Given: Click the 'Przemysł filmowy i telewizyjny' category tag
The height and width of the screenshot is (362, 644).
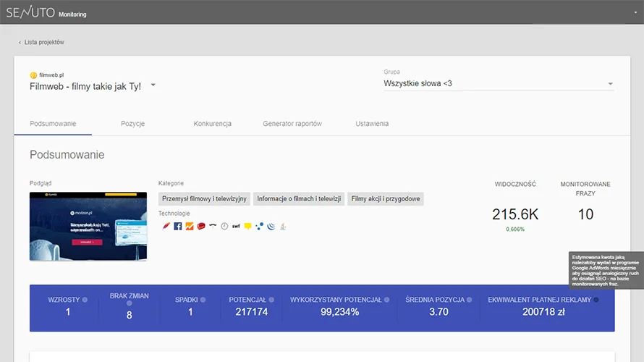Looking at the screenshot, I should (x=205, y=199).
